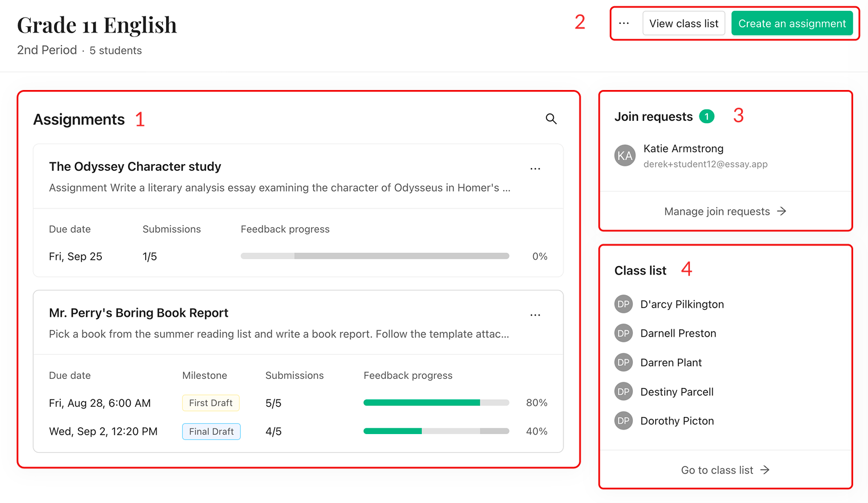This screenshot has height=503, width=868.
Task: Click the 4/5 submissions count
Action: pyautogui.click(x=273, y=431)
